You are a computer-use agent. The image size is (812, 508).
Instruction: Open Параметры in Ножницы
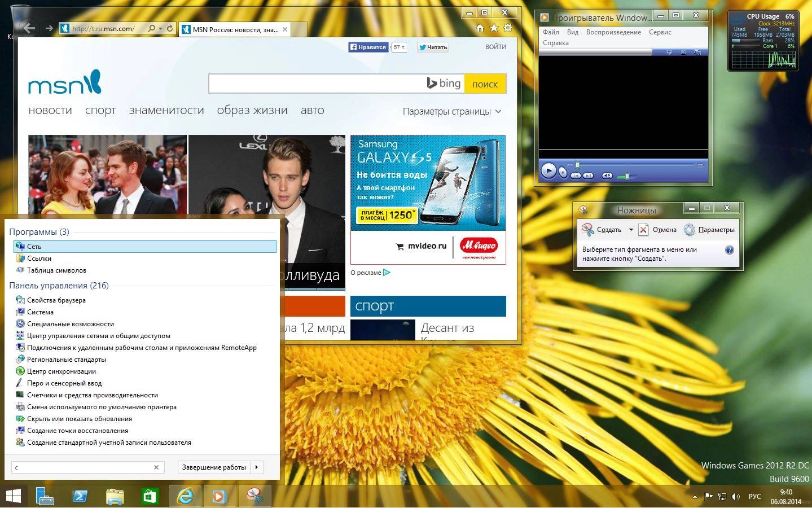pos(709,230)
